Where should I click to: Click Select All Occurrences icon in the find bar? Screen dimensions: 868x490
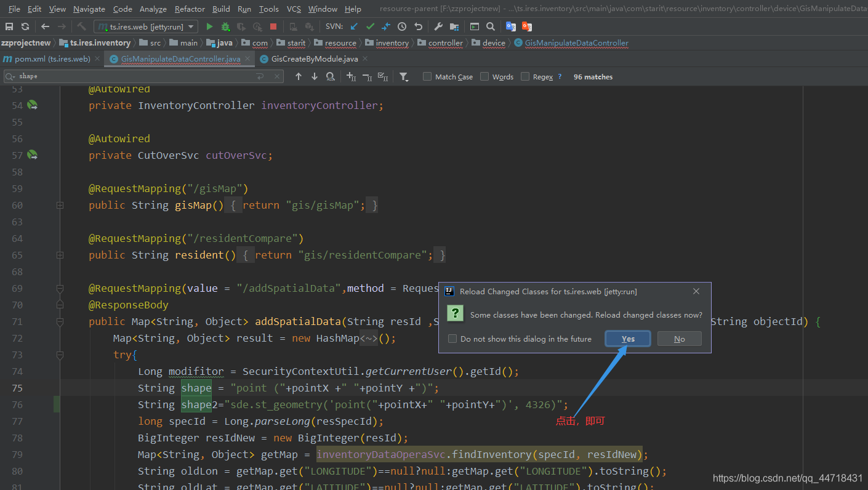click(383, 76)
